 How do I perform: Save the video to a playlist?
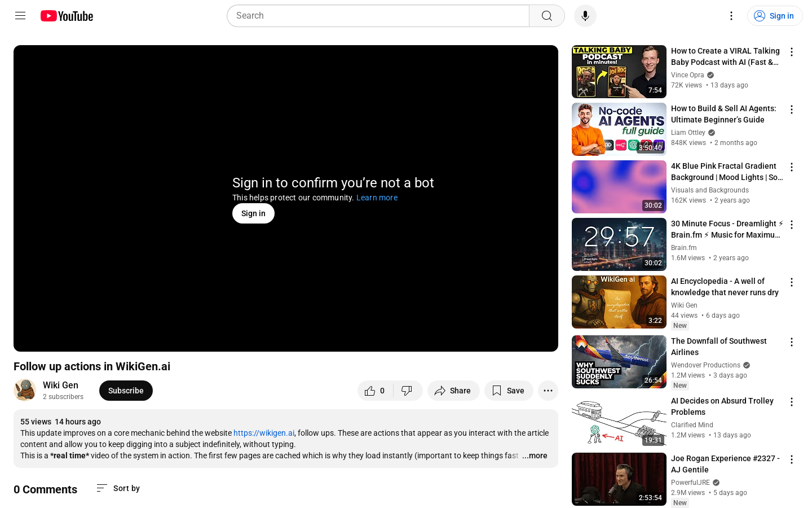509,391
